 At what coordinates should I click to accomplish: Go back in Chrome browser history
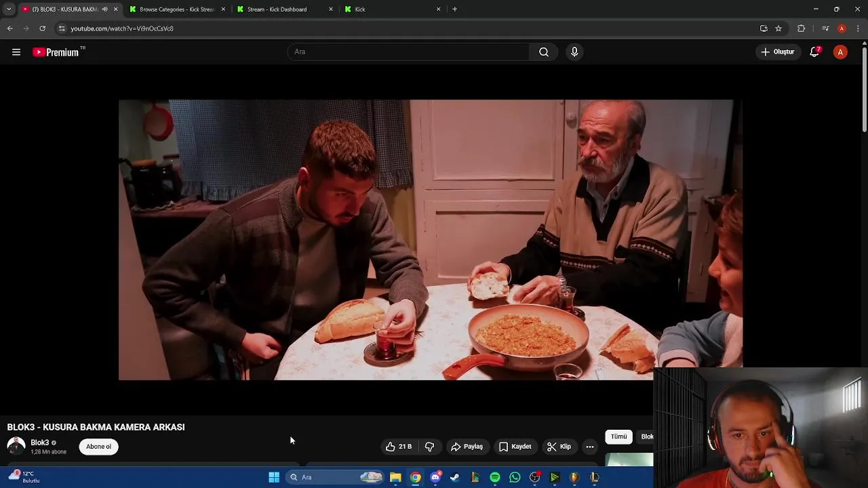9,28
